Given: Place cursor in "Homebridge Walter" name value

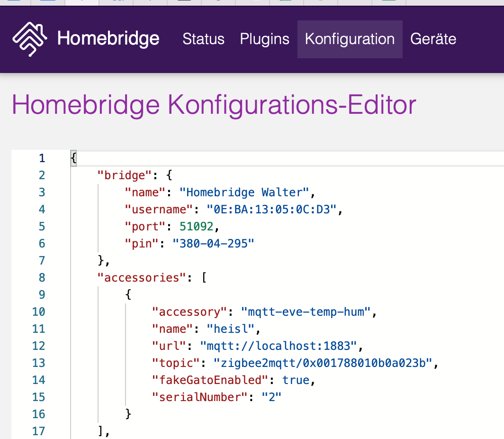Looking at the screenshot, I should [247, 192].
